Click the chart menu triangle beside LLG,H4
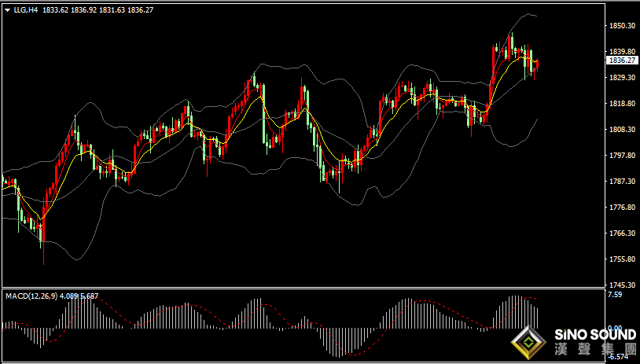Image resolution: width=640 pixels, height=364 pixels. pos(8,10)
